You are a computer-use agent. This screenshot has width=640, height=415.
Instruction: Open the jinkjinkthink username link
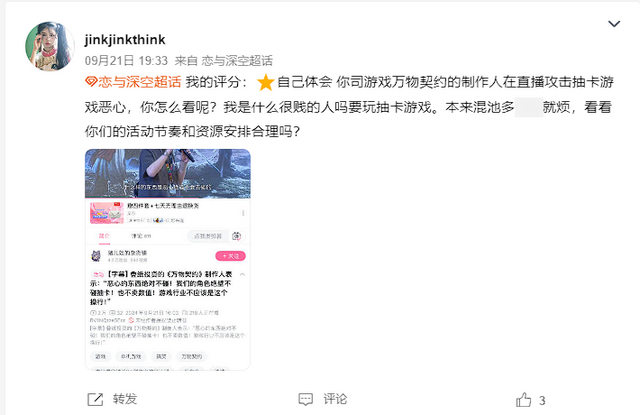pos(125,40)
